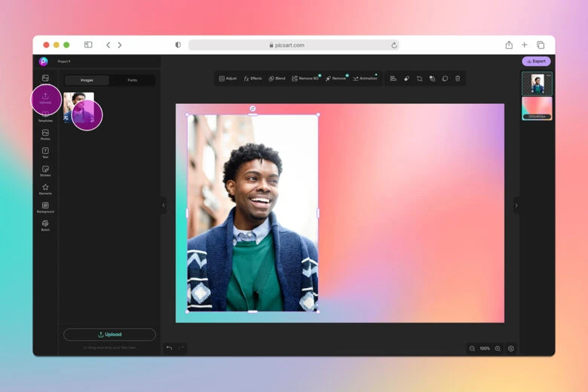Switch to the Fonts tab

click(132, 80)
